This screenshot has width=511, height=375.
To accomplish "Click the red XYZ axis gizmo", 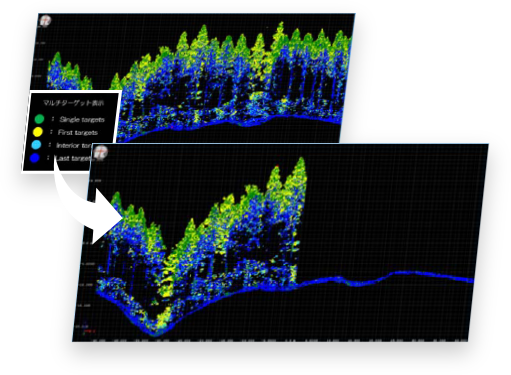I will 88,331.
